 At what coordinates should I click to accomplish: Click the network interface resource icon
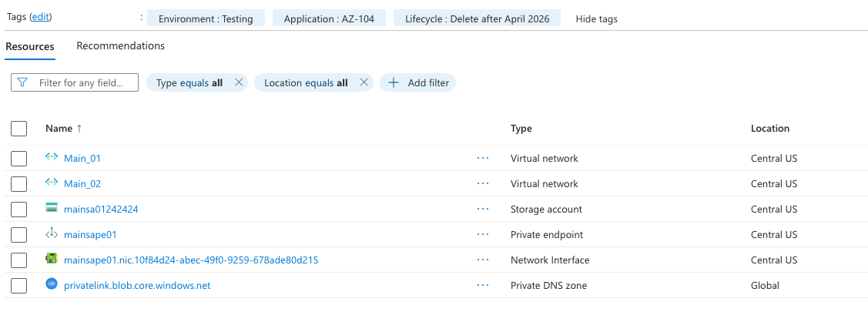(x=52, y=260)
